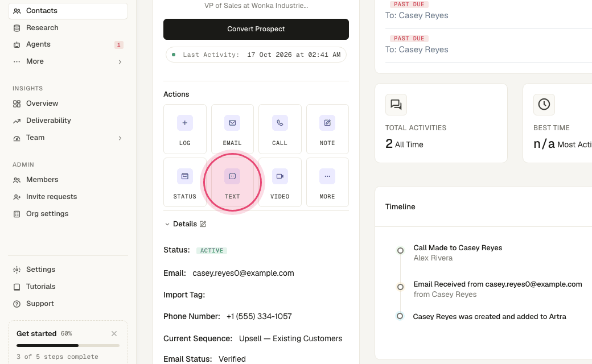The width and height of the screenshot is (592, 364).
Task: Click the Tutorials book icon
Action: 17,287
